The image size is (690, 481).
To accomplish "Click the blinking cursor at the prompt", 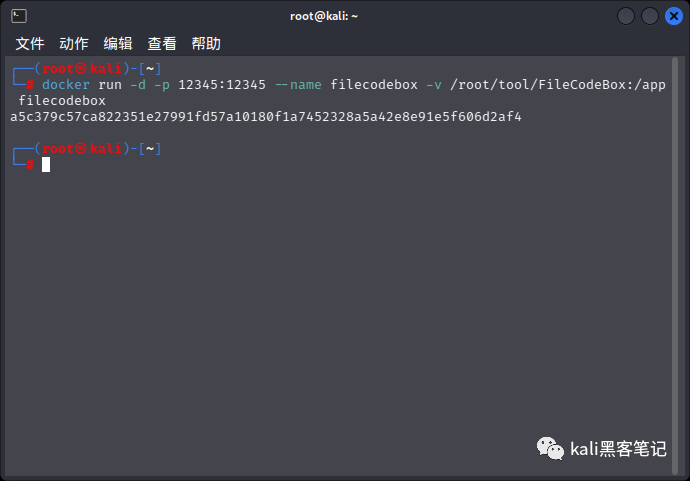I will point(46,165).
